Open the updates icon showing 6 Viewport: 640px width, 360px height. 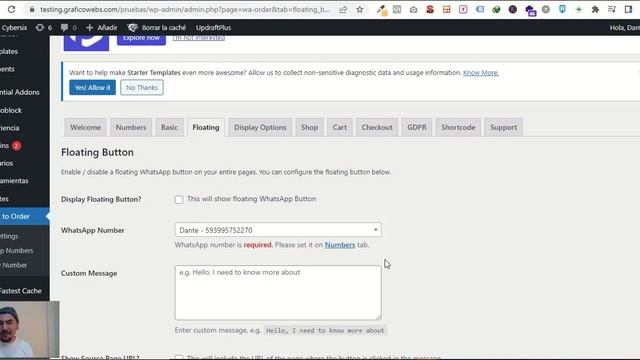[x=44, y=27]
